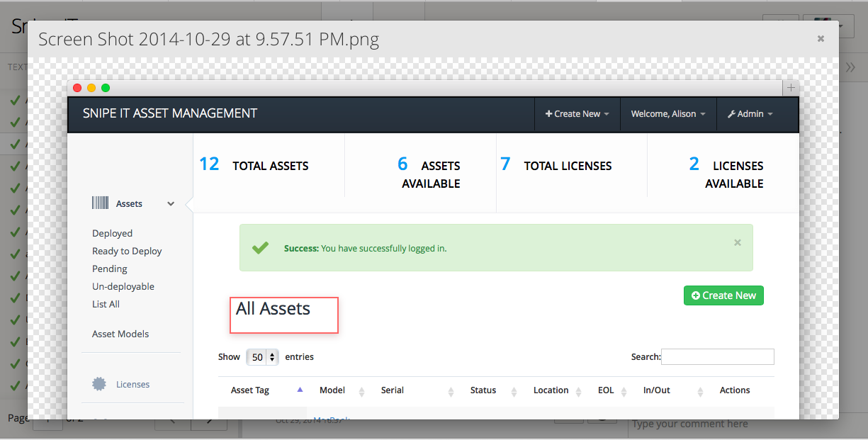Change the entries-per-page dropdown showing 50

pyautogui.click(x=262, y=357)
